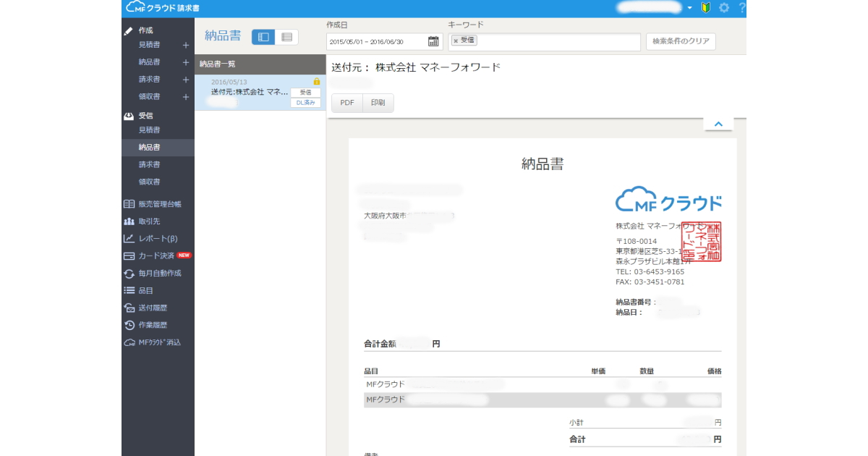
Task: Click the 販売管理台帳 book icon
Action: point(129,204)
